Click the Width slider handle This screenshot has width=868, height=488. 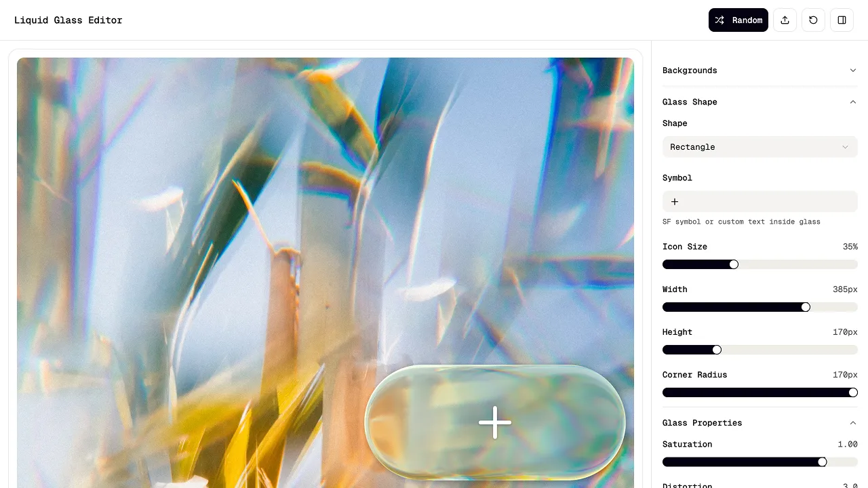[806, 307]
